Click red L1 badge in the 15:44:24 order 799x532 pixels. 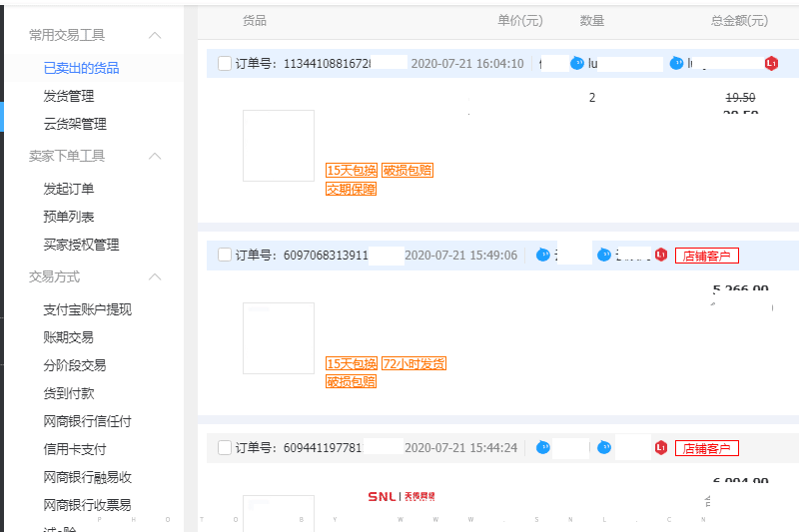660,447
